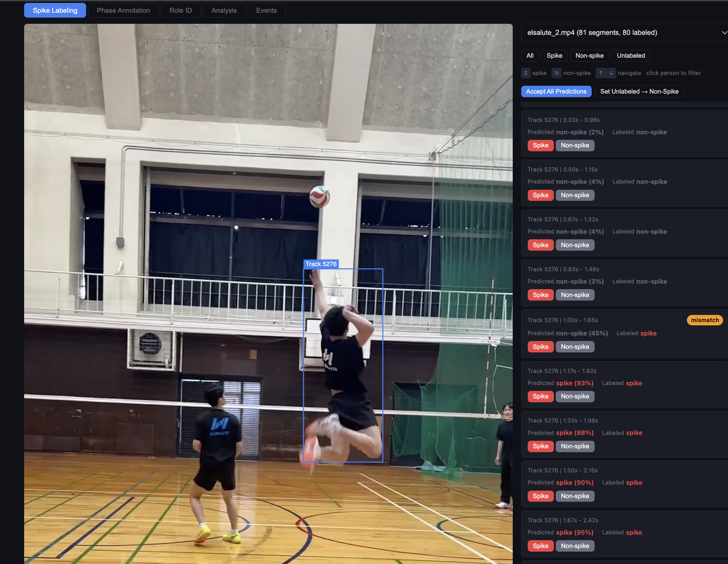Click the up arrow navigate icon
The image size is (728, 564).
600,73
